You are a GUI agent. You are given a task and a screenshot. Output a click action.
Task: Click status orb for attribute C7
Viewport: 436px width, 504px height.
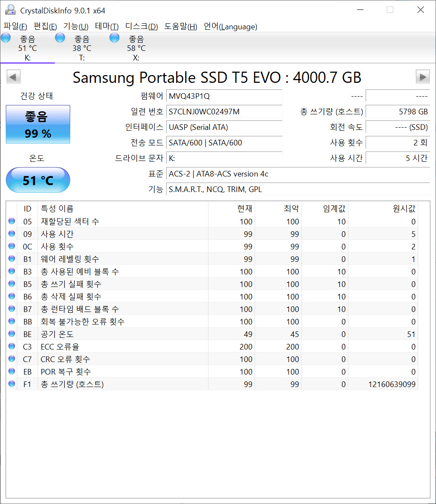[x=12, y=359]
